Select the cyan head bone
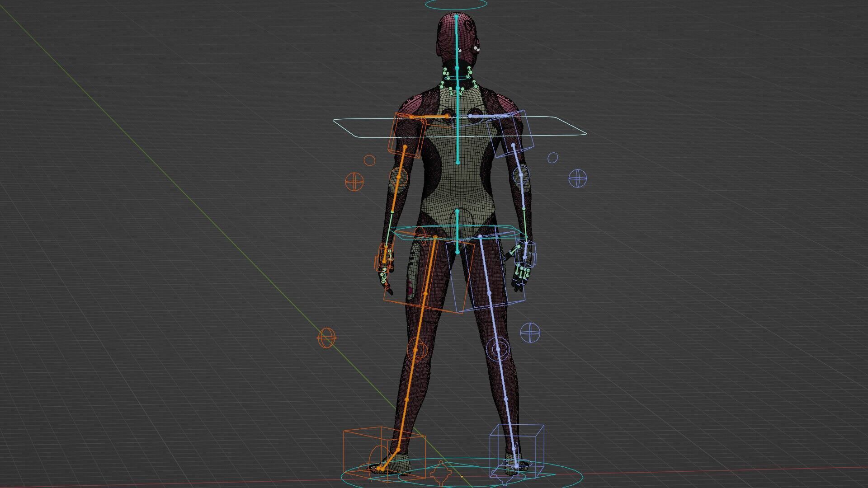This screenshot has height=488, width=868. [x=457, y=42]
